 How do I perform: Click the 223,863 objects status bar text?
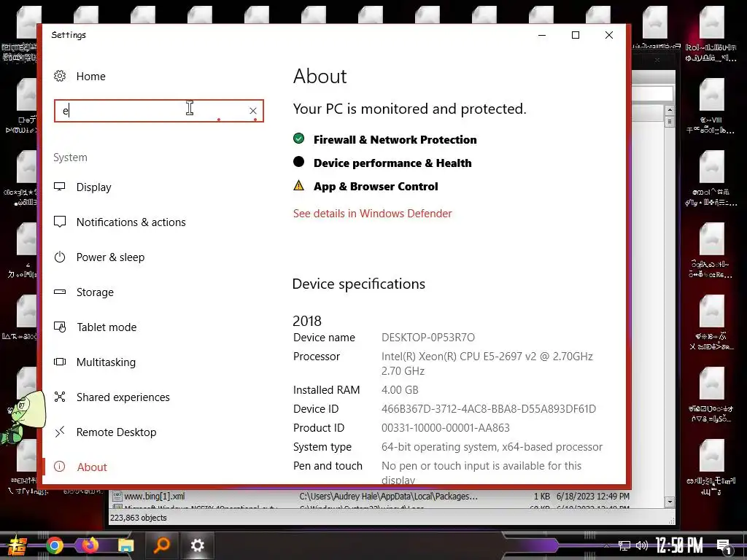coord(139,518)
